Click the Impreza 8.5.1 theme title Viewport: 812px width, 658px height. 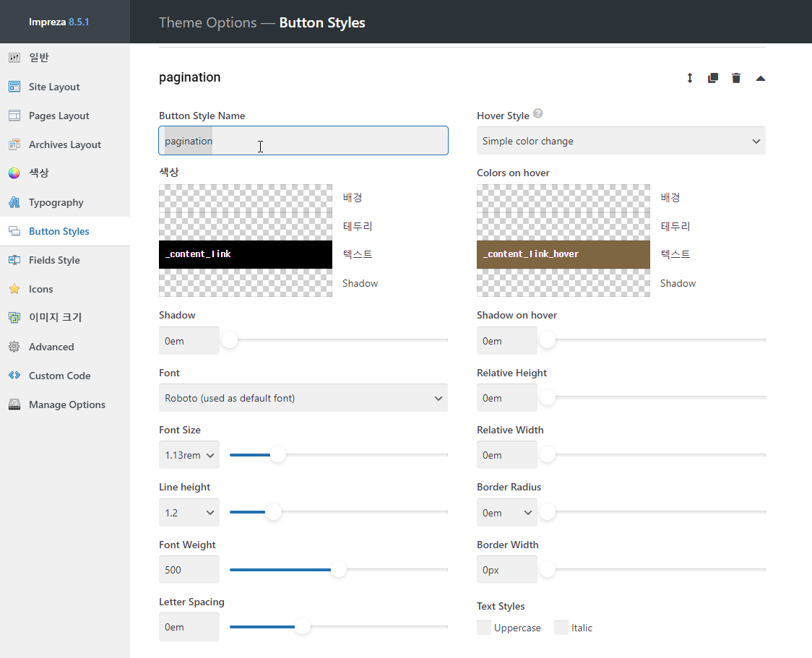[x=59, y=22]
